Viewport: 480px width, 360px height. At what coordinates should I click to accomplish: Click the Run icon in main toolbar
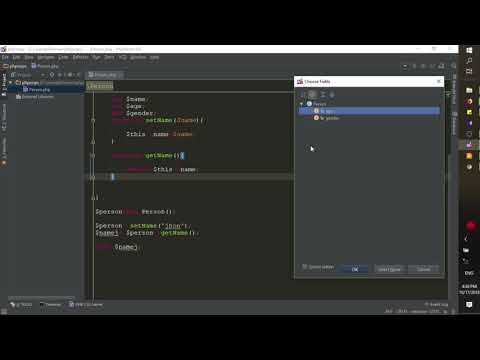point(414,66)
